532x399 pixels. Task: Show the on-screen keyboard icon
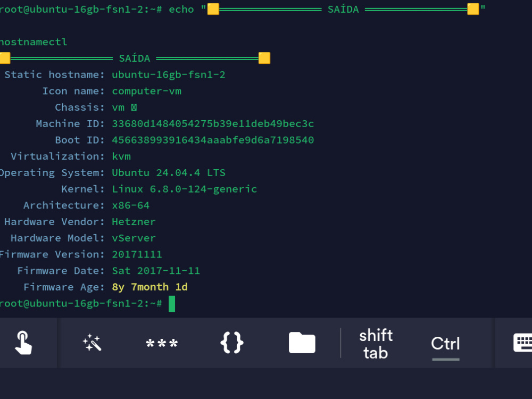[522, 343]
